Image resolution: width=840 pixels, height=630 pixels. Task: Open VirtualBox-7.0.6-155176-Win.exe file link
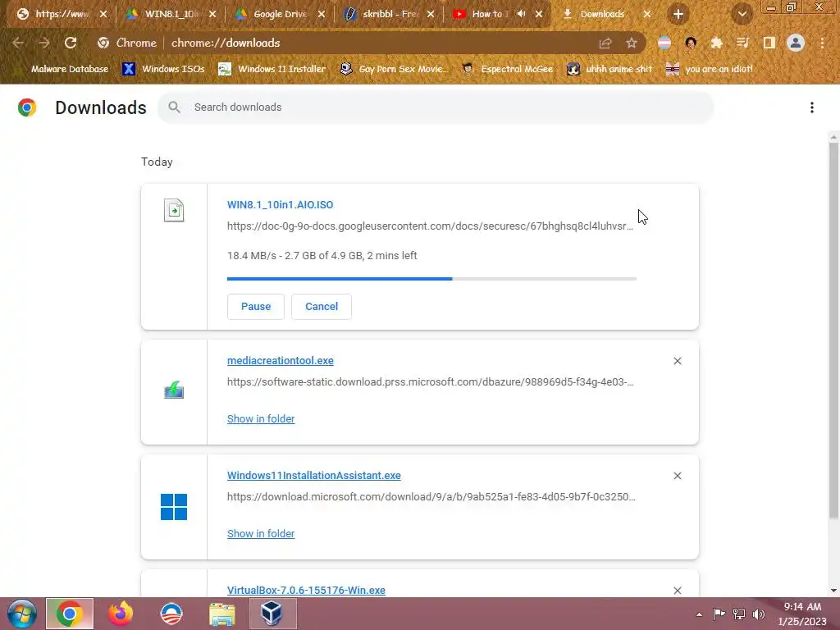306,590
